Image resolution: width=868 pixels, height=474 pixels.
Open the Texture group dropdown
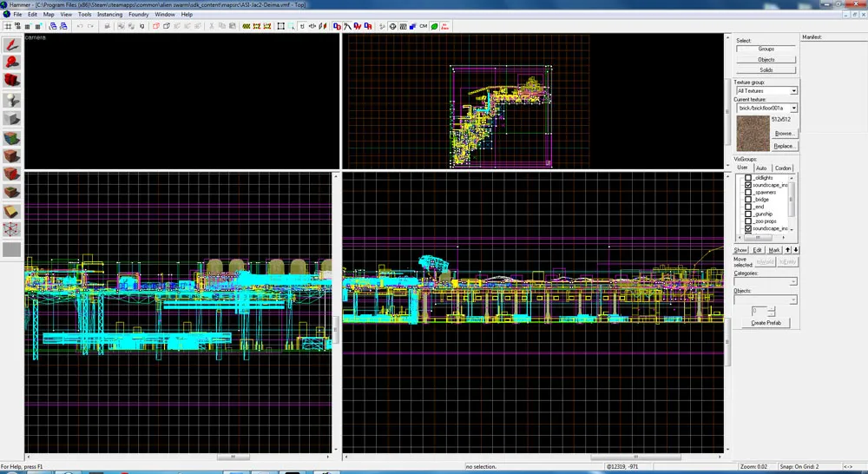pyautogui.click(x=793, y=91)
